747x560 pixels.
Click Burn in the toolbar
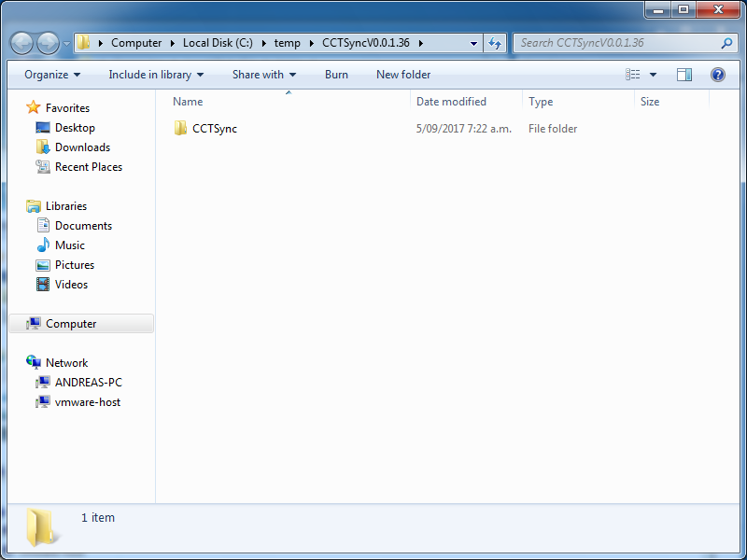click(x=336, y=75)
